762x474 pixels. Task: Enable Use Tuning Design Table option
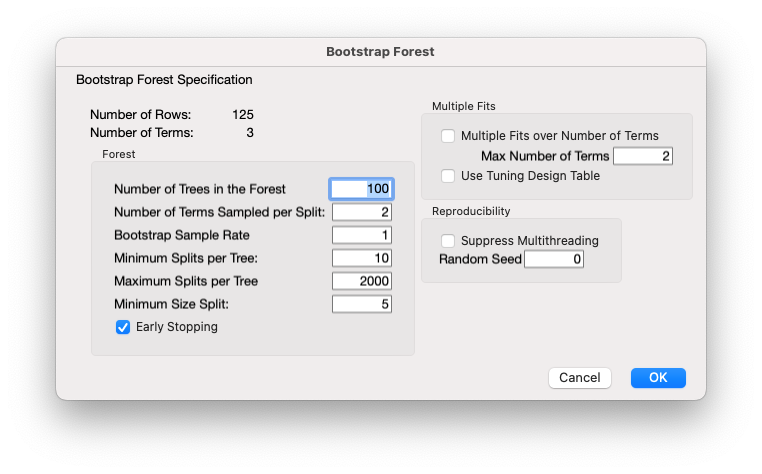[x=448, y=176]
